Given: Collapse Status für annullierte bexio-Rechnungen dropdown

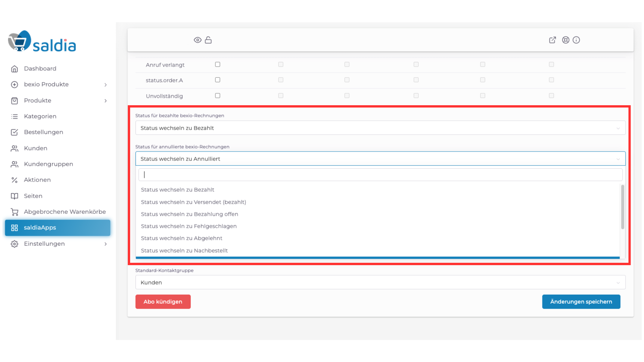Looking at the screenshot, I should pos(380,159).
